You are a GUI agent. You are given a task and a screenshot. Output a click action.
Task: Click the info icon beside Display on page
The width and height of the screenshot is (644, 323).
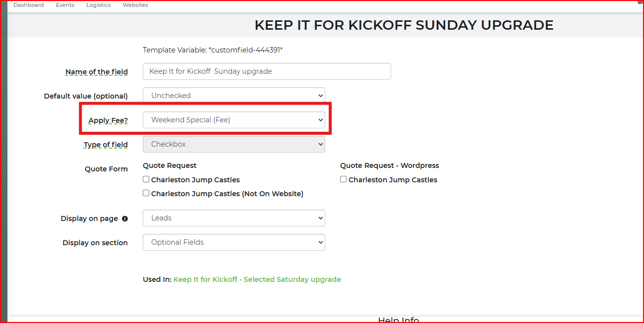click(x=125, y=218)
